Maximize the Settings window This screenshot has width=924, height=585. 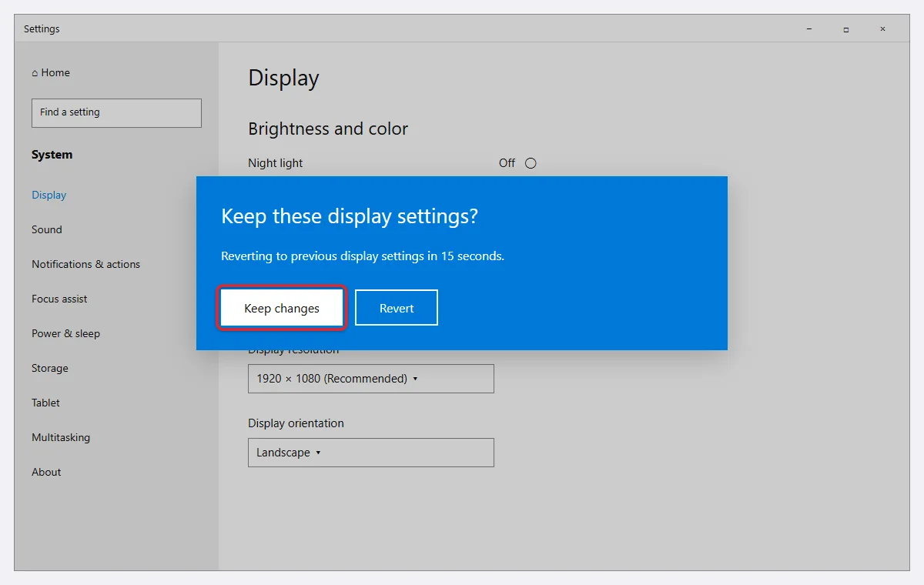coord(845,29)
